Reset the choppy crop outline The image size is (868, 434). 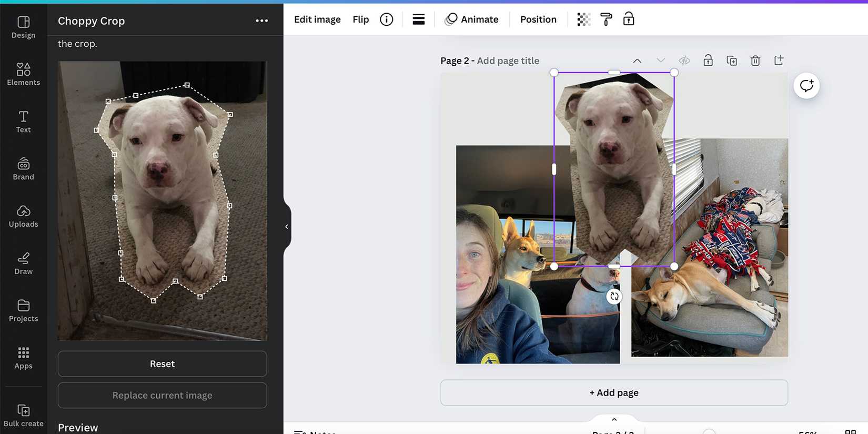pos(162,364)
